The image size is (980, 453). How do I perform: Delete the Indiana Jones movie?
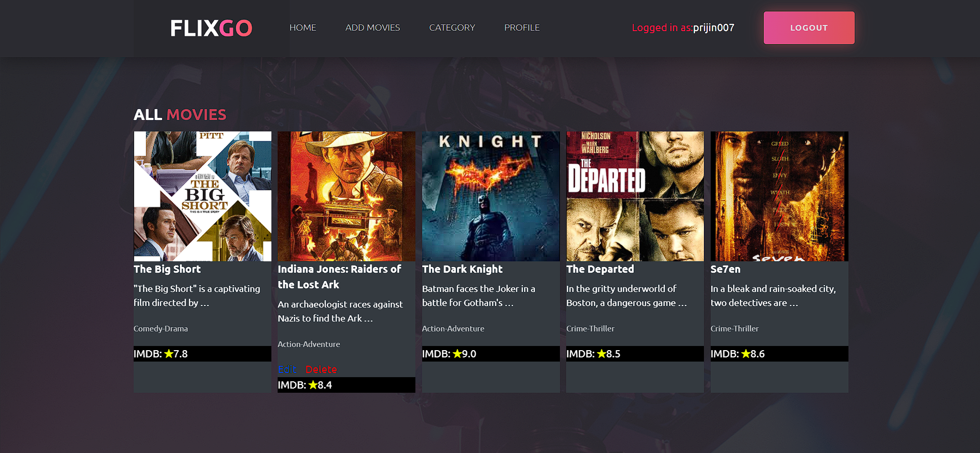coord(321,369)
